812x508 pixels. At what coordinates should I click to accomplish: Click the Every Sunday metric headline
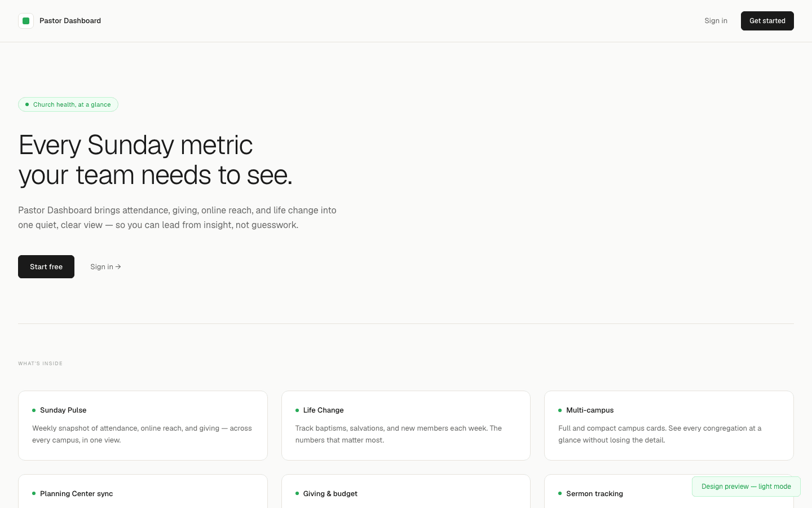click(x=156, y=160)
